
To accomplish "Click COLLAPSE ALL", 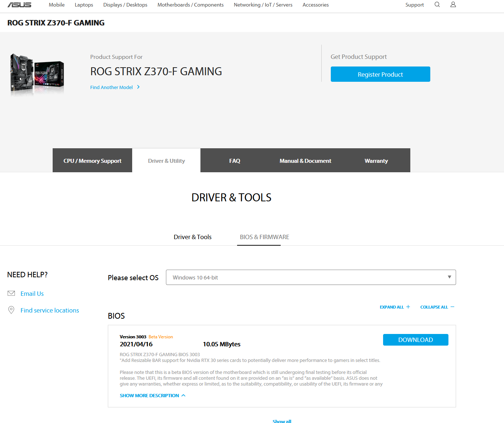I will coord(434,307).
